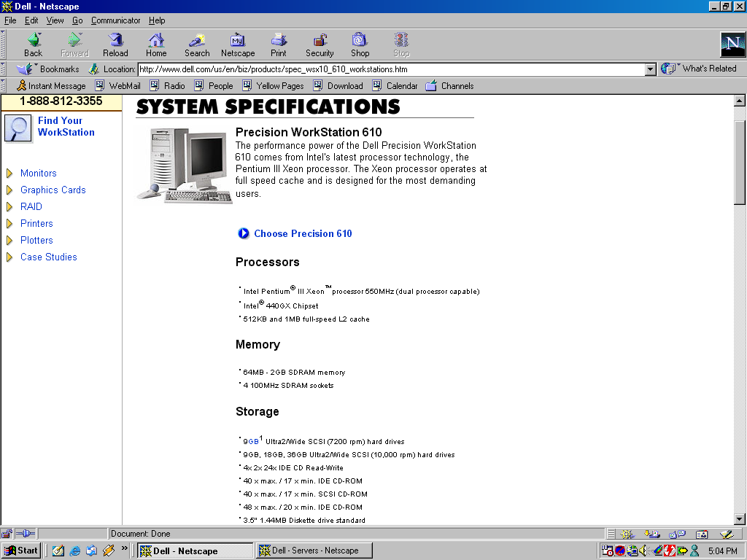Go back with the Back toolbar button
Viewport: 747px width, 560px height.
coord(34,44)
